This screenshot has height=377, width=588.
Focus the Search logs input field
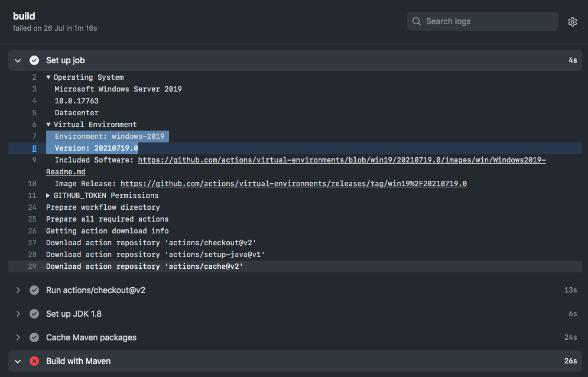click(x=483, y=21)
